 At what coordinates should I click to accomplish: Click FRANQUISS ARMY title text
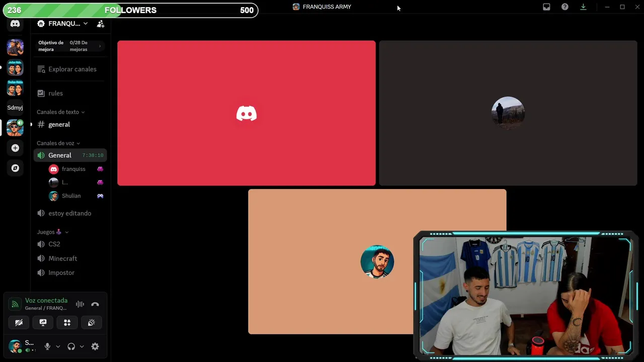[x=327, y=7]
